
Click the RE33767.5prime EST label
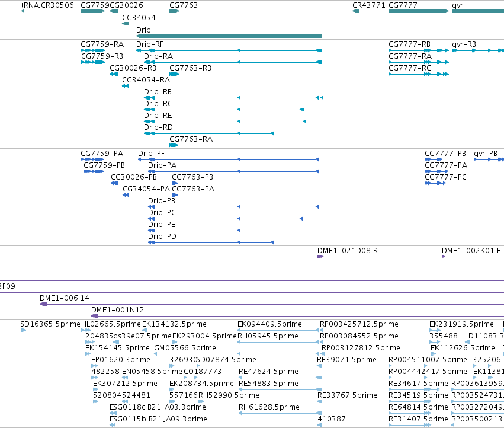pyautogui.click(x=347, y=395)
